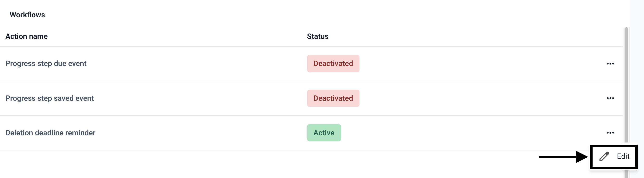Sort by the Action name column header

point(26,36)
